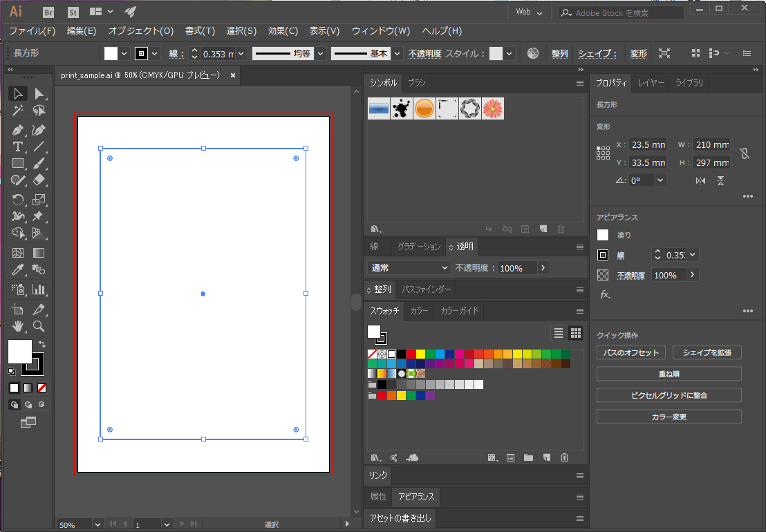Switch swatches panel to list view
The width and height of the screenshot is (766, 532).
[559, 333]
